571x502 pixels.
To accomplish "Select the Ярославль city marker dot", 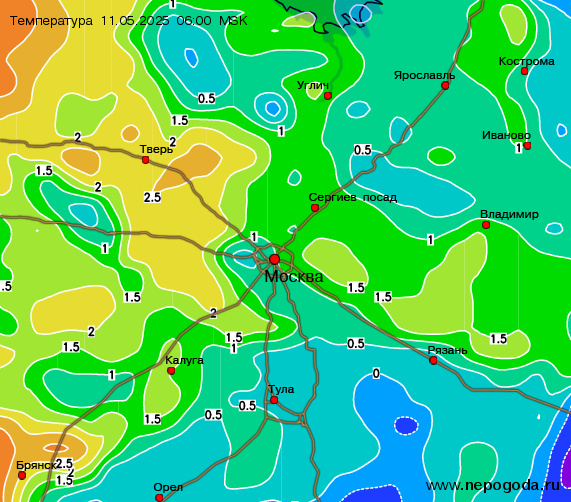I will (x=445, y=86).
